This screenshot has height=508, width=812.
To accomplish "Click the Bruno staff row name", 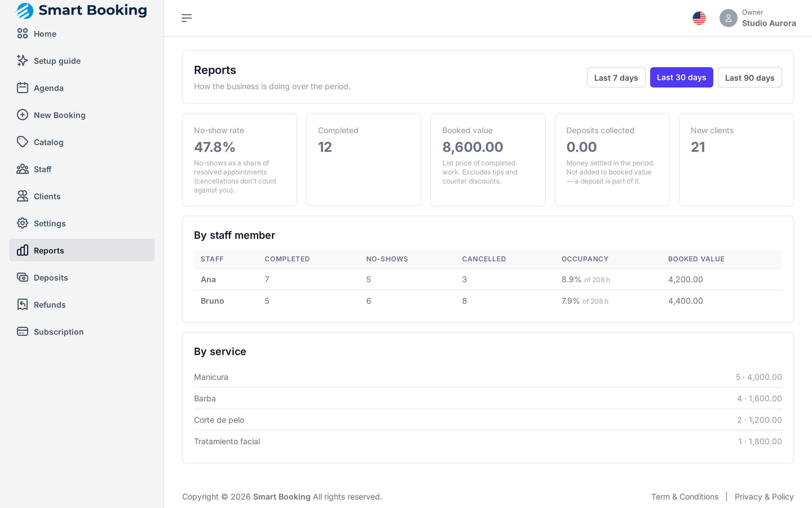I will click(212, 301).
